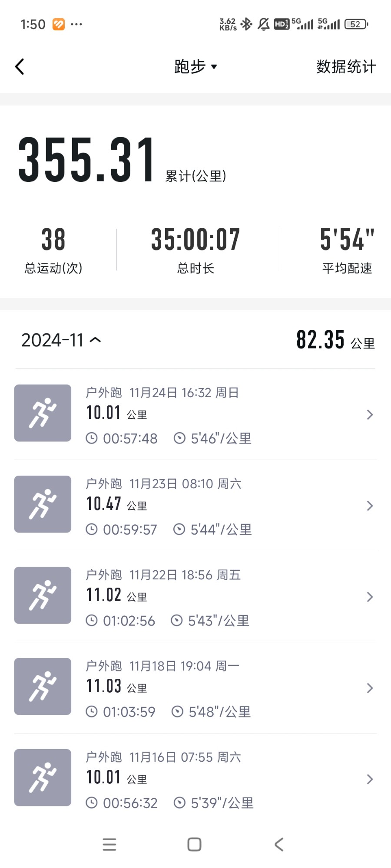
Task: Open details arrow for 11月18日 run
Action: pos(370,688)
